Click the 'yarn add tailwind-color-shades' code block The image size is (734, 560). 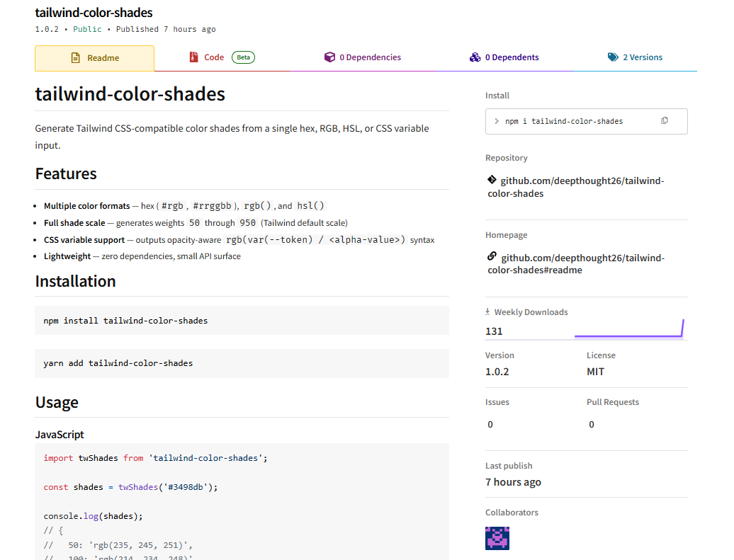(x=242, y=363)
